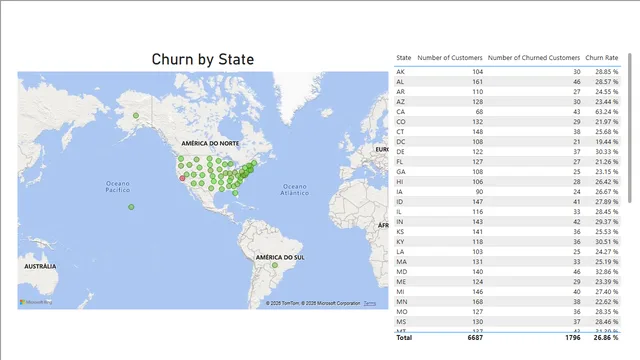Screen dimensions: 640x360
Task: Click the Oceano Pacífico map label
Action: 118,187
